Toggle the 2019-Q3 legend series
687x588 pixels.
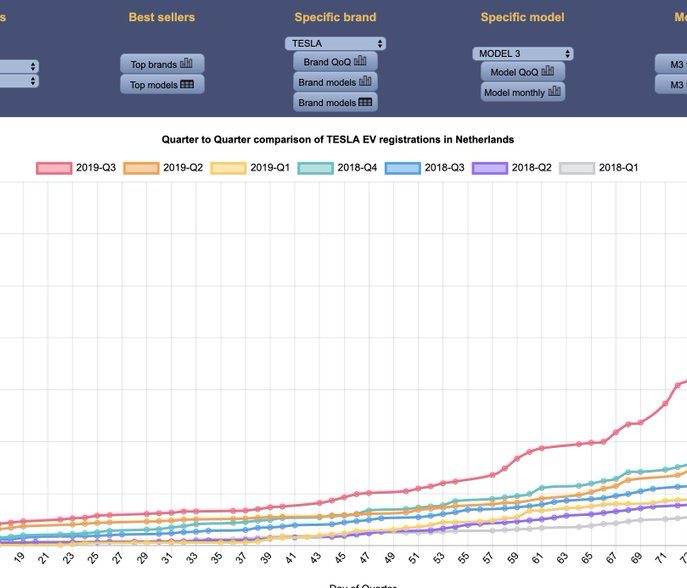pos(76,168)
